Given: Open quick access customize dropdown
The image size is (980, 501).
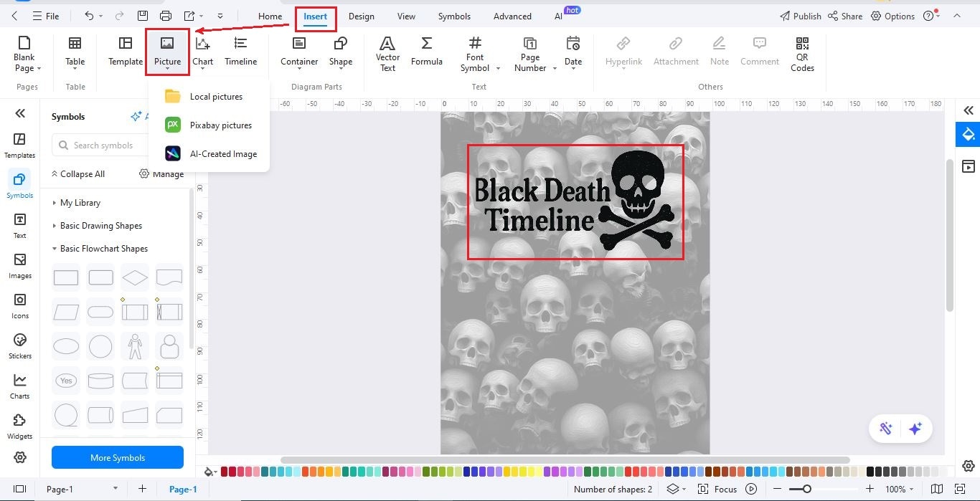Looking at the screenshot, I should point(220,16).
